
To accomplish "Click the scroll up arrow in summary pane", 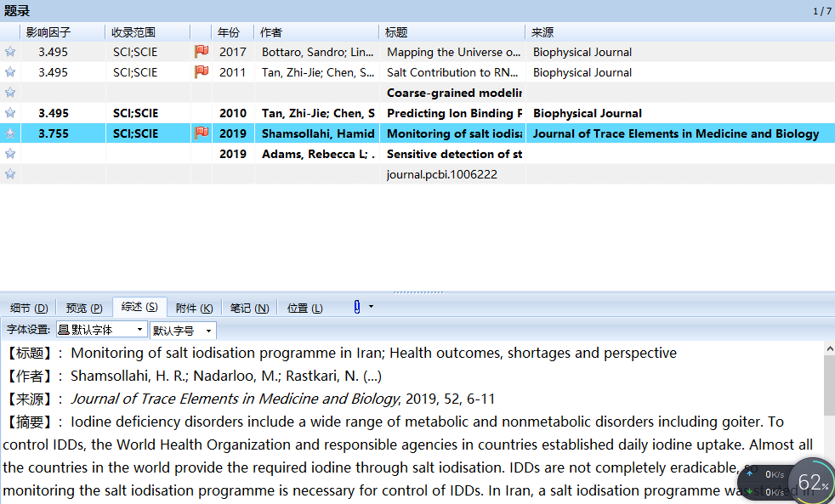I will (x=829, y=348).
